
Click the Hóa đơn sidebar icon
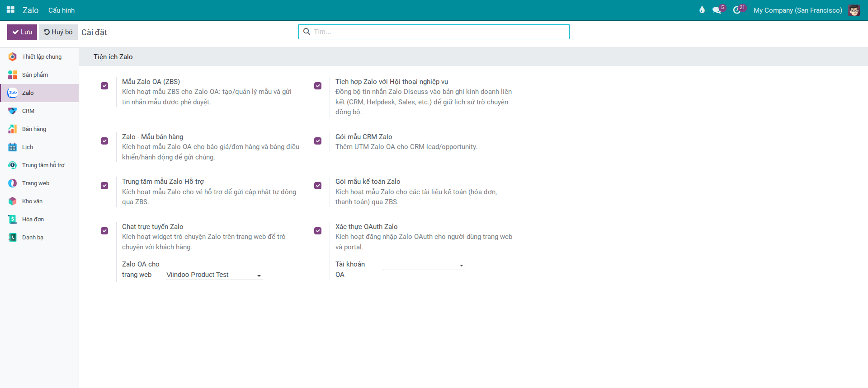[x=13, y=220]
